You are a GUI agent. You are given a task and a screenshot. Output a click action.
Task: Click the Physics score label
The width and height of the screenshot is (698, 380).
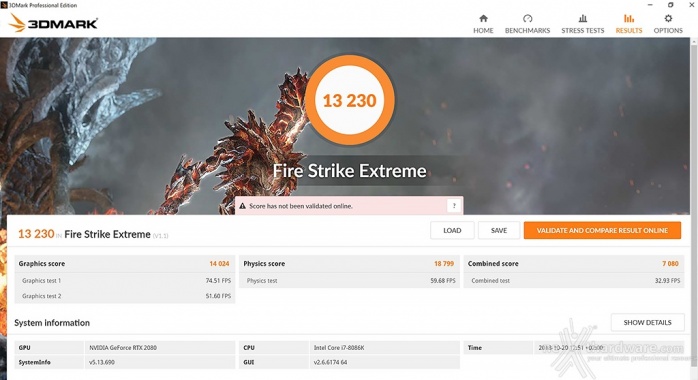click(264, 263)
